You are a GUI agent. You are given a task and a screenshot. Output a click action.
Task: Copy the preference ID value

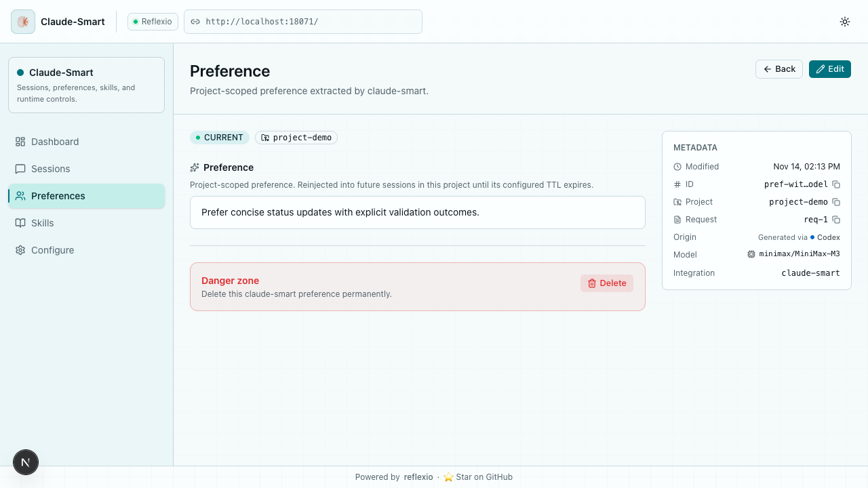coord(836,184)
